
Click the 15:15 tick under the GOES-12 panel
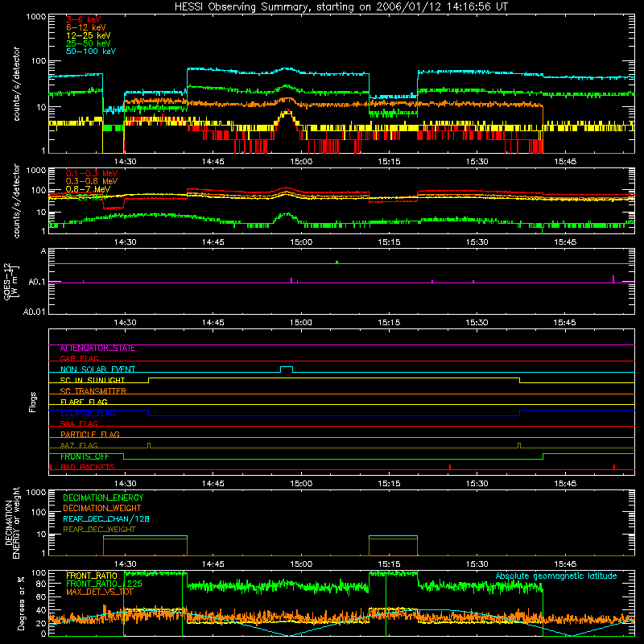click(x=389, y=323)
